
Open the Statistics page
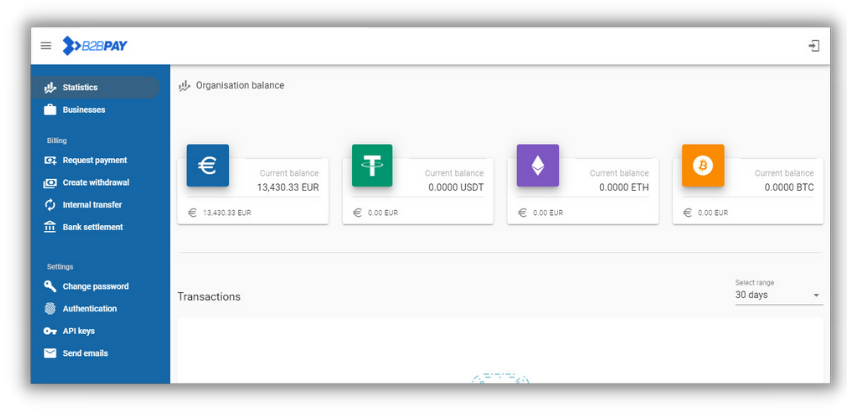[x=95, y=87]
